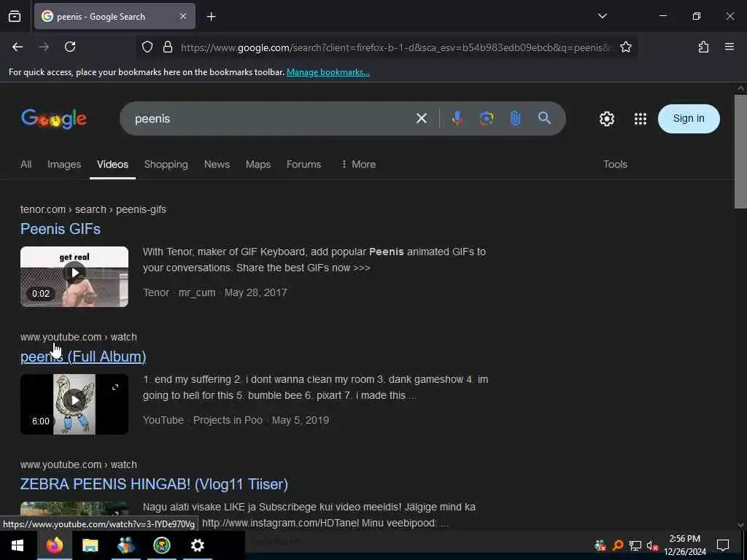Viewport: 747px width, 560px height.
Task: Start voice search with microphone icon
Action: (x=457, y=118)
